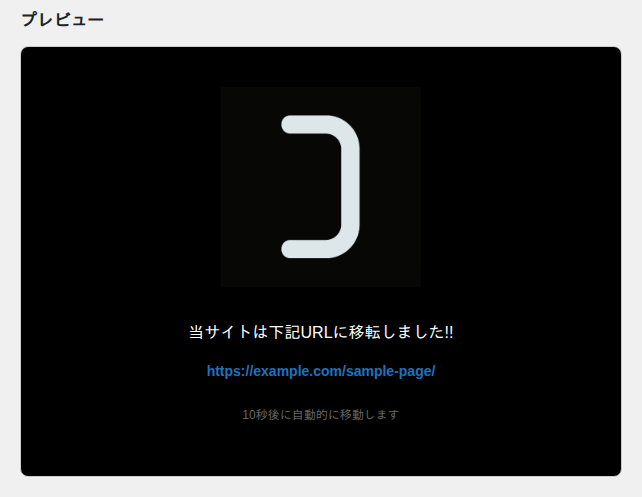This screenshot has width=642, height=497.
Task: Click the プレビュー section heading
Action: pos(63,19)
